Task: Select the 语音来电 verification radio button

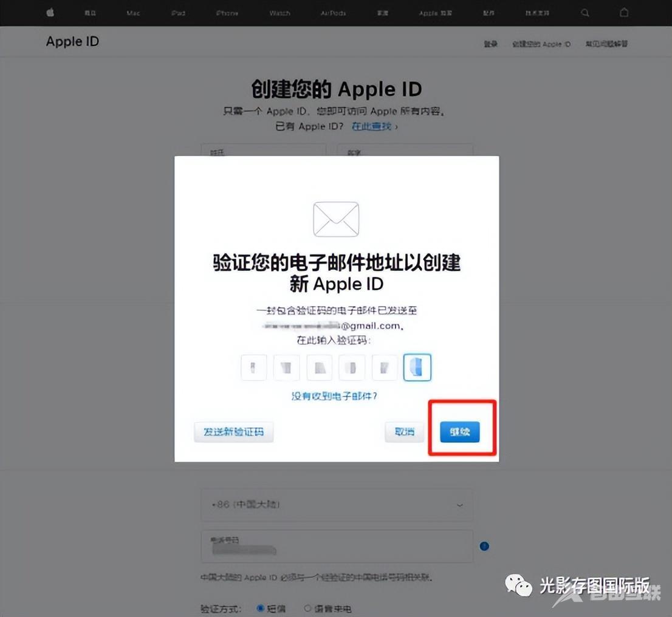Action: click(307, 608)
